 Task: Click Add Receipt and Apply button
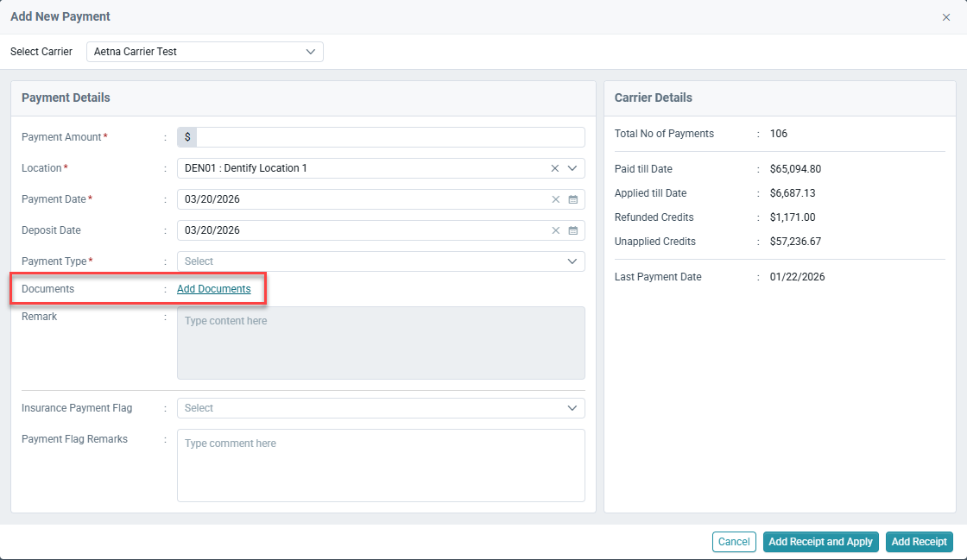820,542
